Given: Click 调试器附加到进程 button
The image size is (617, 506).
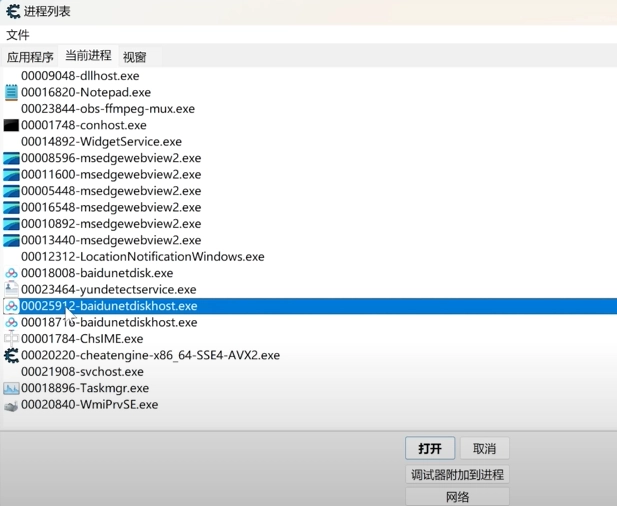Looking at the screenshot, I should (457, 475).
